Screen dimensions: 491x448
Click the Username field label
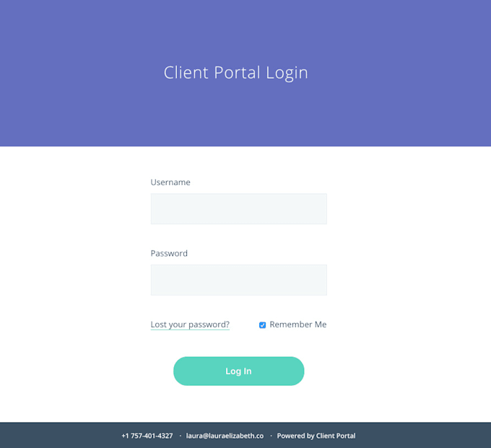(170, 182)
